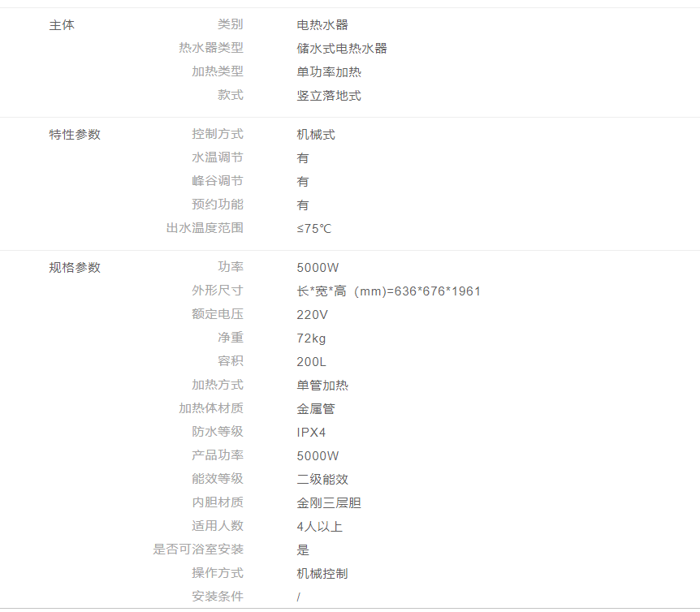
Task: Click the 220V rated voltage value
Action: coord(313,315)
